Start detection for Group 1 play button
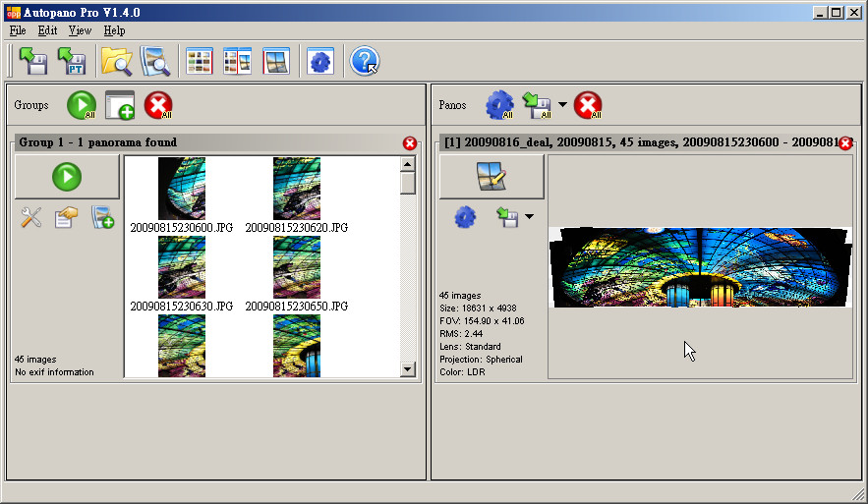Image resolution: width=868 pixels, height=504 pixels. [x=67, y=177]
